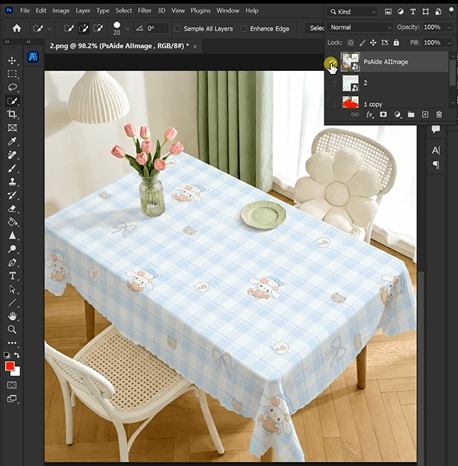458x466 pixels.
Task: Select the Frame tool
Action: (12, 128)
